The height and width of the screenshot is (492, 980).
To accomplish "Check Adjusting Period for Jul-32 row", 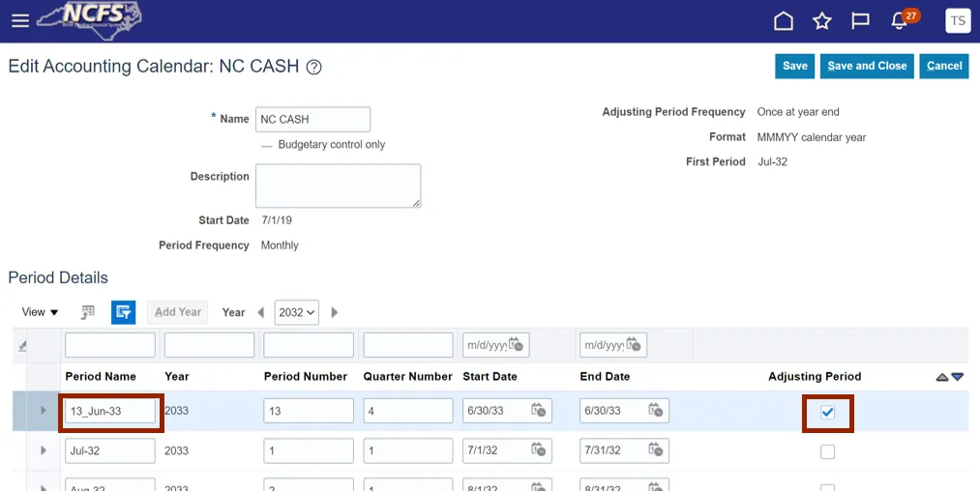I will pos(827,451).
